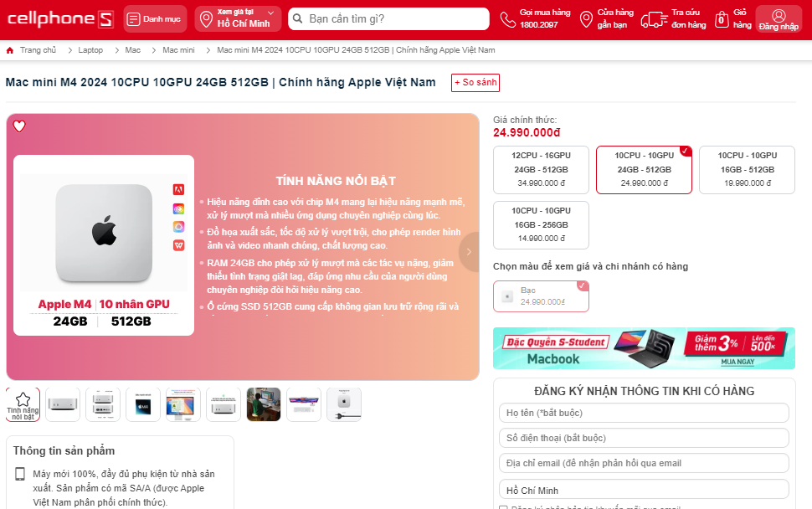Click MUA NGAY on the promo banner

point(737,362)
